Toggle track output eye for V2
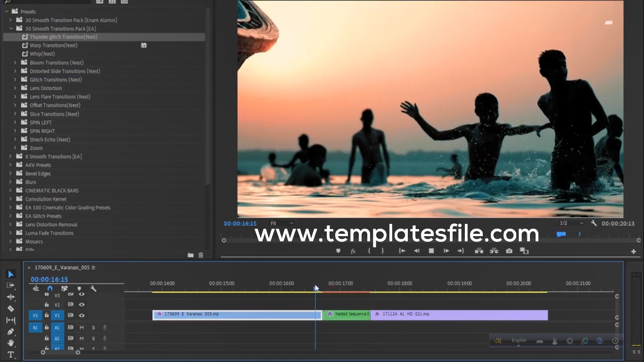Image resolution: width=644 pixels, height=362 pixels. (82, 305)
